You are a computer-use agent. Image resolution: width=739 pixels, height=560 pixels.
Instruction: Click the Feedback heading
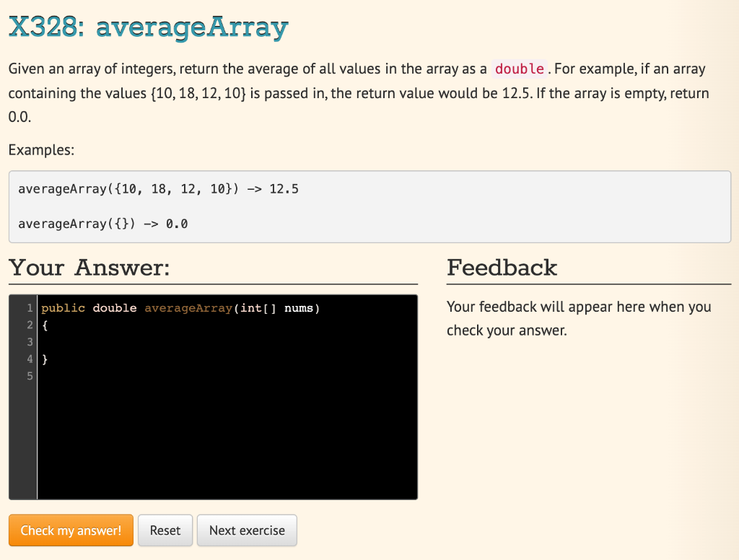coord(502,268)
